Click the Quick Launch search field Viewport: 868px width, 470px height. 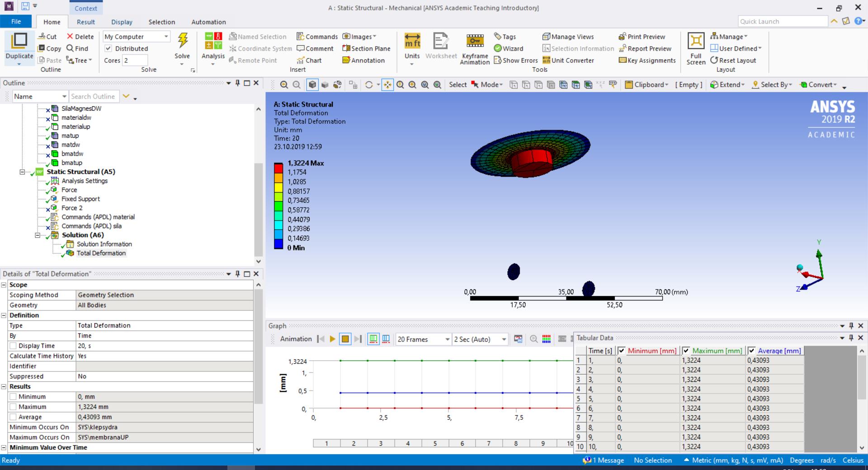point(783,21)
